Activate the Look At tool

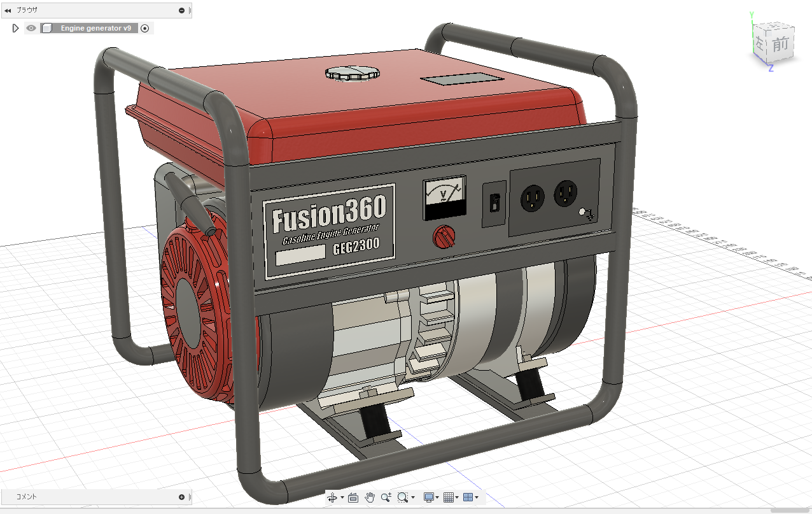tap(354, 497)
